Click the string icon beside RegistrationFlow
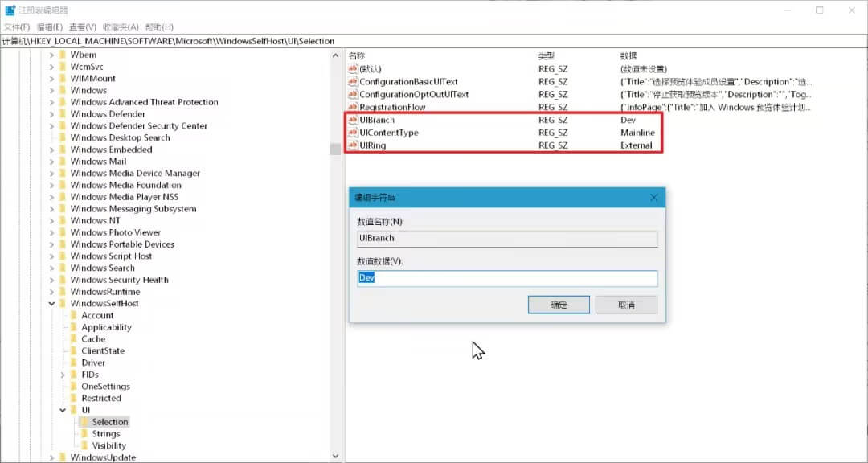The width and height of the screenshot is (868, 463). click(352, 107)
